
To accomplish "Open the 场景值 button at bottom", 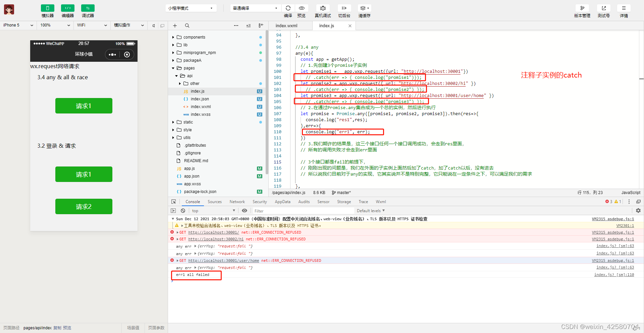I will 133,328.
